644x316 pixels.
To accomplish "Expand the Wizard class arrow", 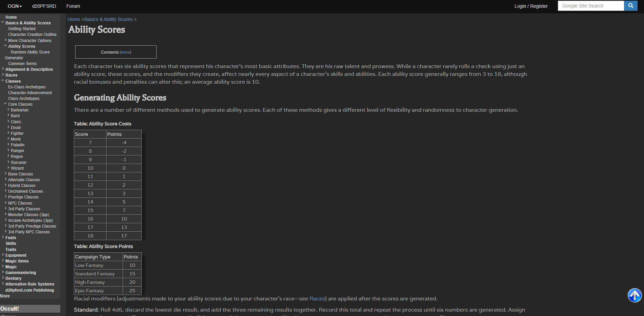I will point(8,168).
